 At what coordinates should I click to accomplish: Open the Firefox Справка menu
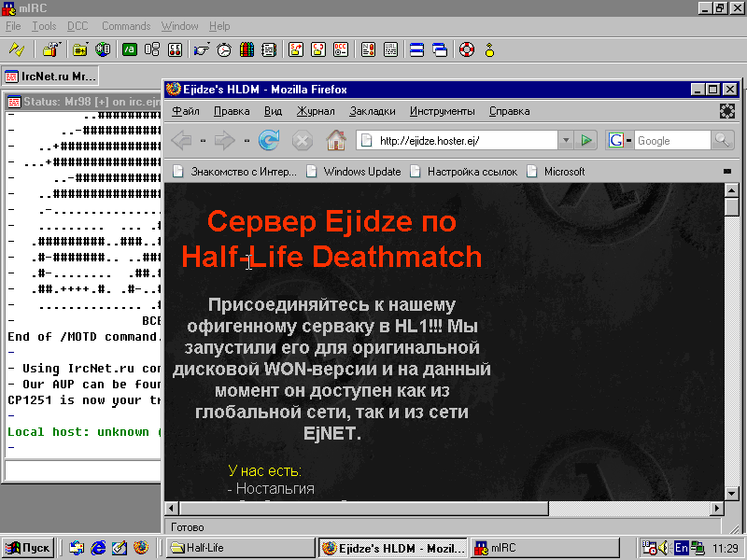509,111
